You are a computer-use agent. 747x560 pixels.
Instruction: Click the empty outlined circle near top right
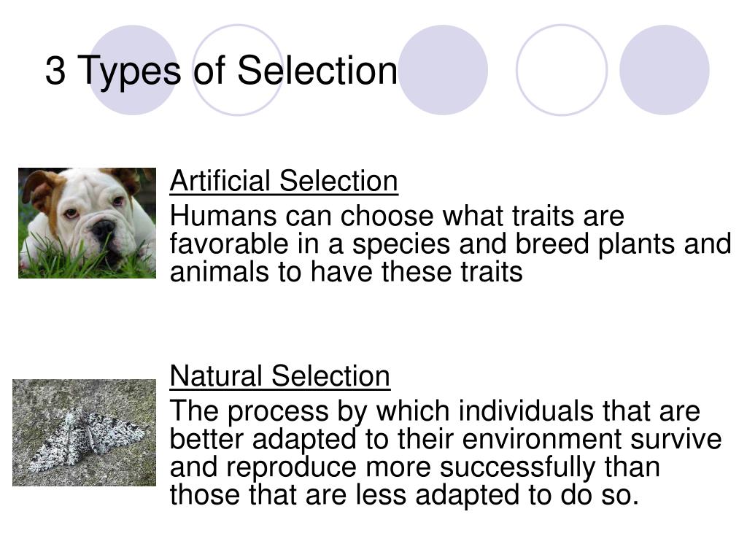[x=562, y=70]
